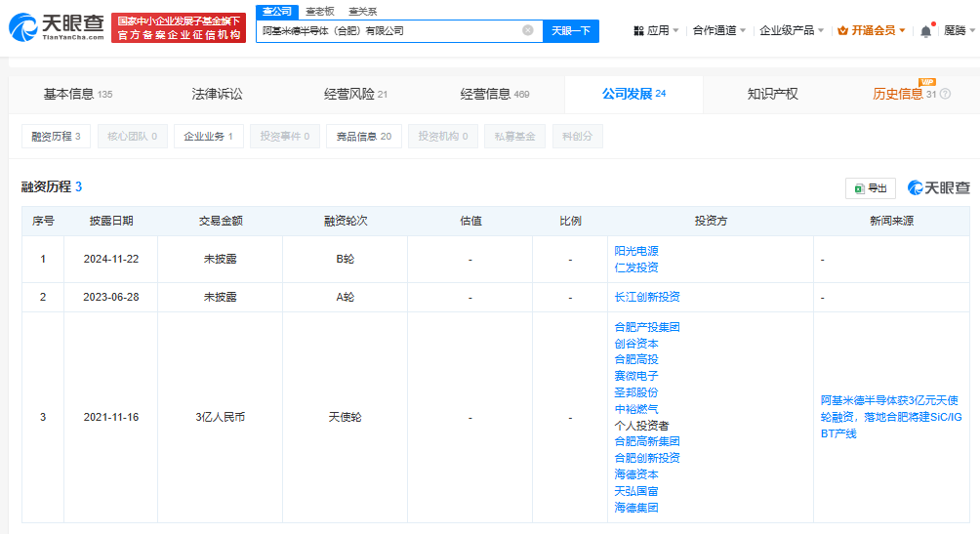Open the notification bell

(x=925, y=30)
